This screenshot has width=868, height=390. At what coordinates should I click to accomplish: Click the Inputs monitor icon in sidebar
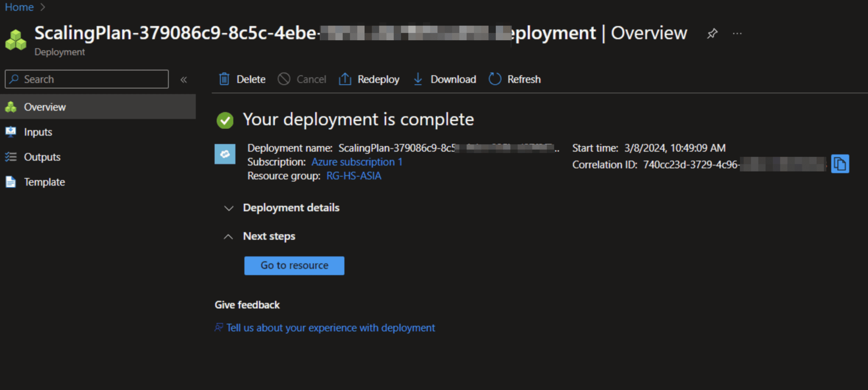click(11, 132)
